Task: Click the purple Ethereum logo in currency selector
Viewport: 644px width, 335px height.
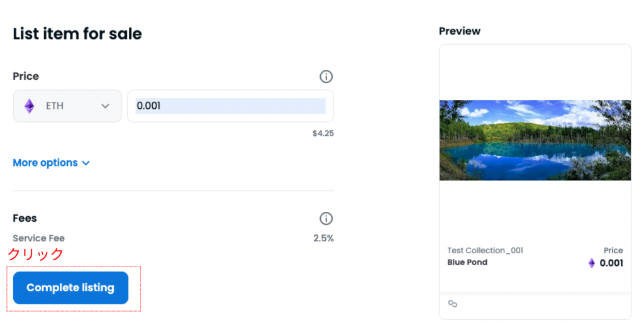Action: pos(30,106)
